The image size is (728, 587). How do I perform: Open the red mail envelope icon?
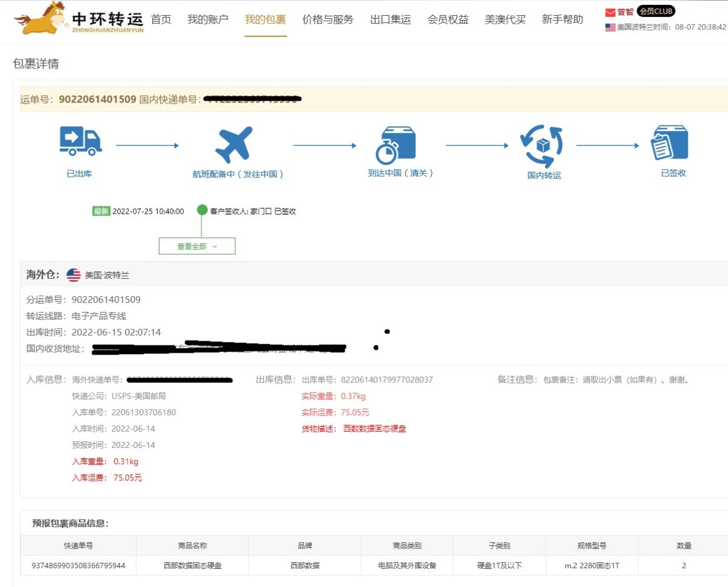(x=610, y=12)
